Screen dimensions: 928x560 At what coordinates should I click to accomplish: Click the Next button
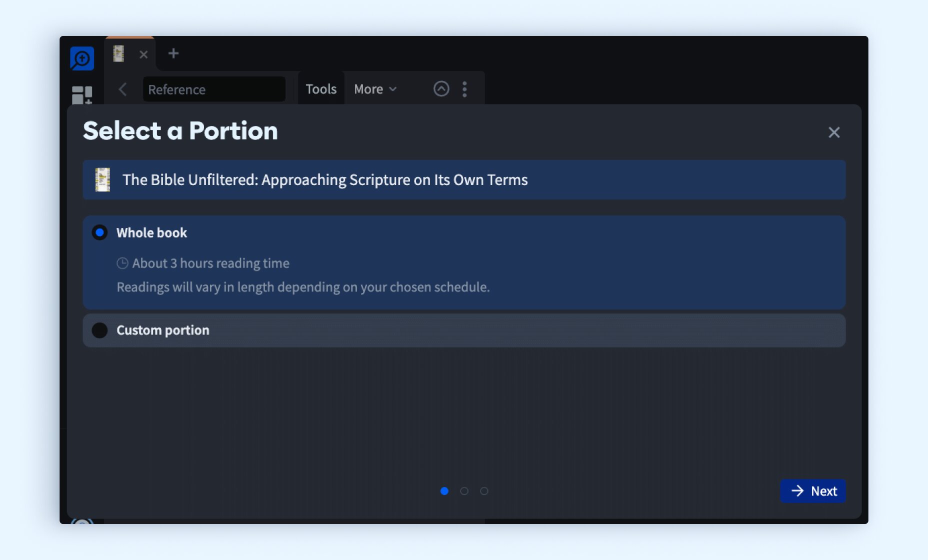[813, 491]
